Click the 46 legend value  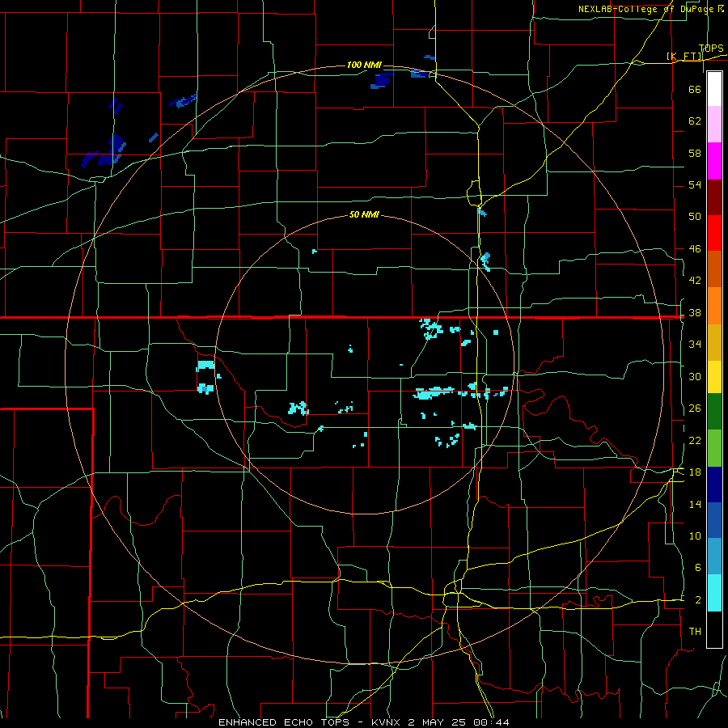click(695, 249)
